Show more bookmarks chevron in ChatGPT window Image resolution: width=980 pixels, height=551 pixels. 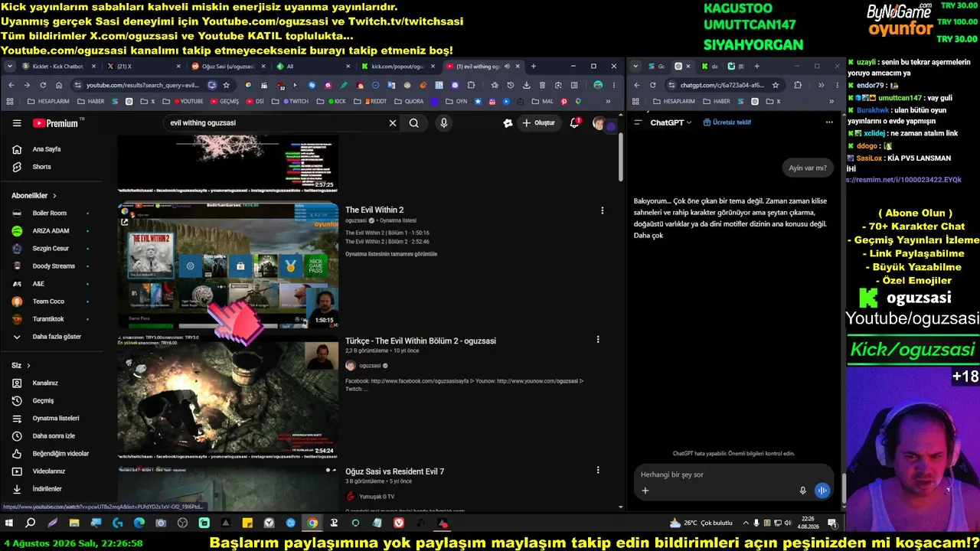(x=831, y=101)
